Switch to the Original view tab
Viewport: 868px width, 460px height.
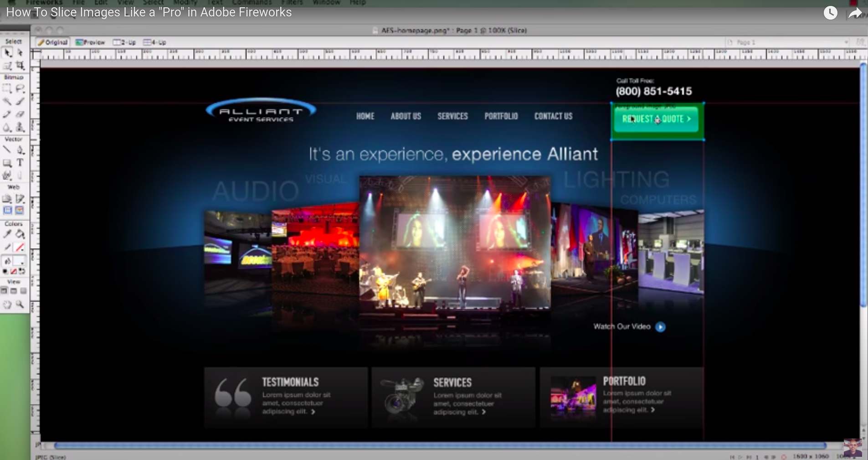(x=53, y=42)
